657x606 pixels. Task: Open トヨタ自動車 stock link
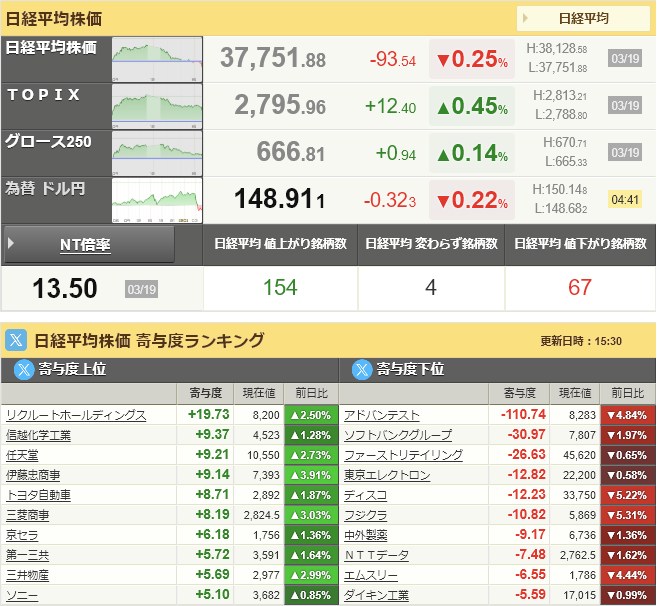pyautogui.click(x=39, y=495)
